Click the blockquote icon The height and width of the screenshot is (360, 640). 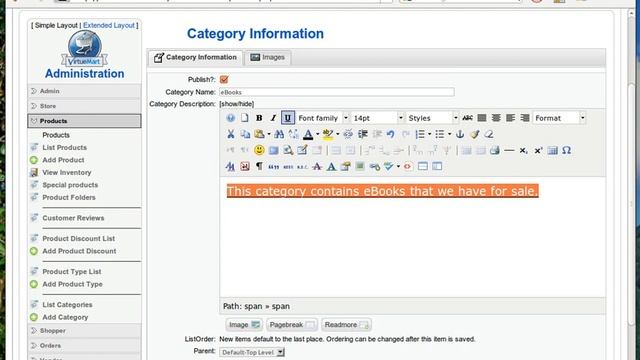[x=273, y=166]
